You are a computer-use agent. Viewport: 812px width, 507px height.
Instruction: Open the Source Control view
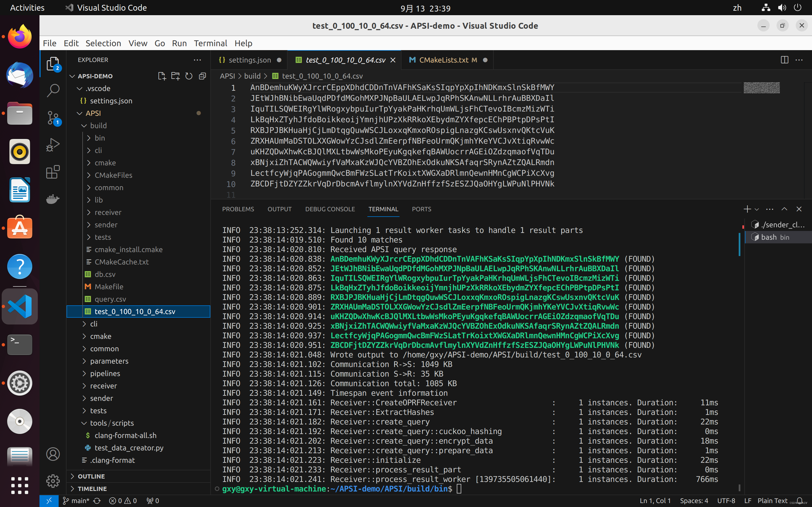(x=53, y=118)
